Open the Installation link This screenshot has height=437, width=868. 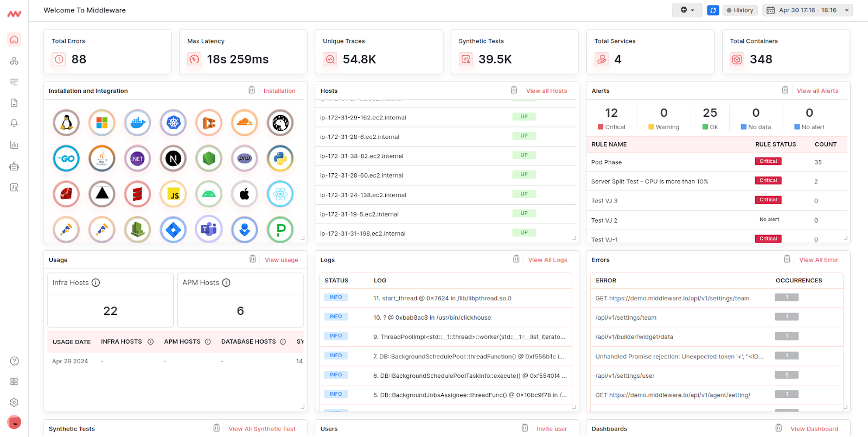click(279, 91)
